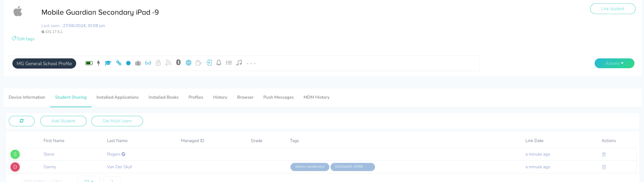Click the graduation cap icon
The width and height of the screenshot is (644, 182).
[108, 63]
